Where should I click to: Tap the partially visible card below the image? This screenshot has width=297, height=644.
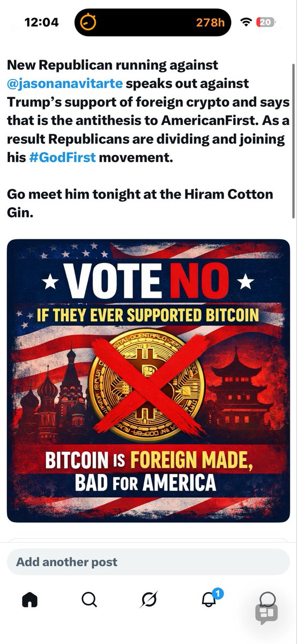click(x=148, y=539)
